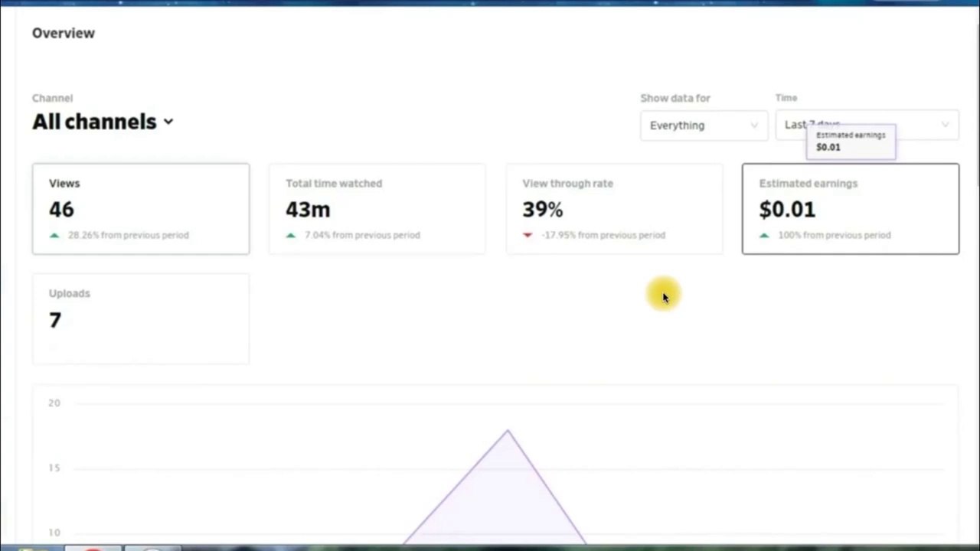
Task: Click the '-17.95% from previous period' text
Action: [x=603, y=235]
